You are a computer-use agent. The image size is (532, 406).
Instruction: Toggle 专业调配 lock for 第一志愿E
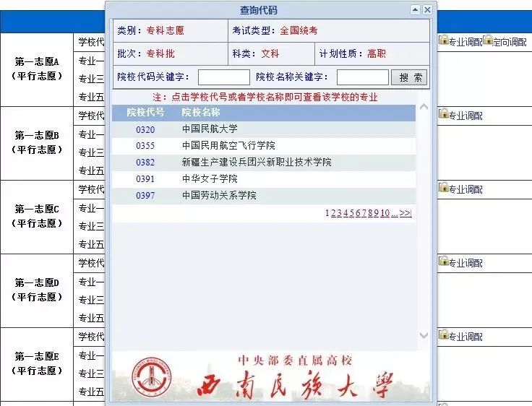[444, 335]
